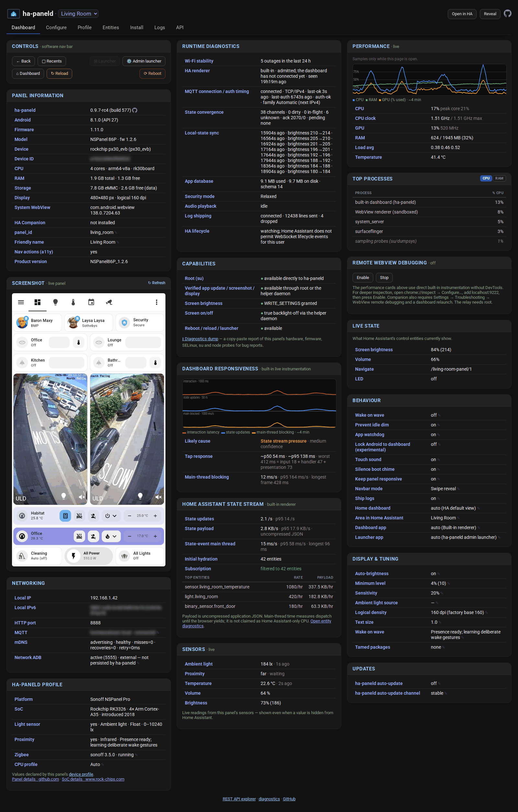Viewport: 518px width, 812px height.
Task: Select lightbulb tab icon in screenshot toolbar
Action: (x=55, y=302)
